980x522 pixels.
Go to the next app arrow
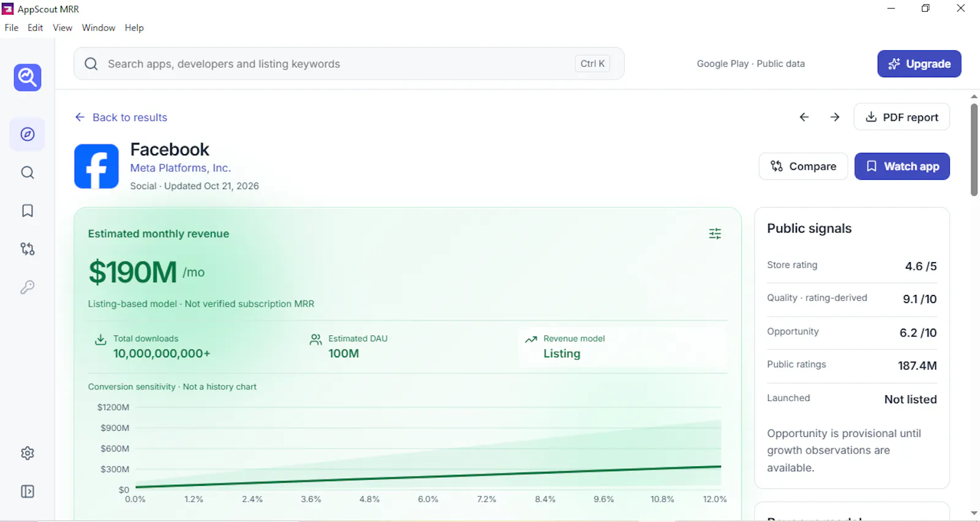point(835,117)
